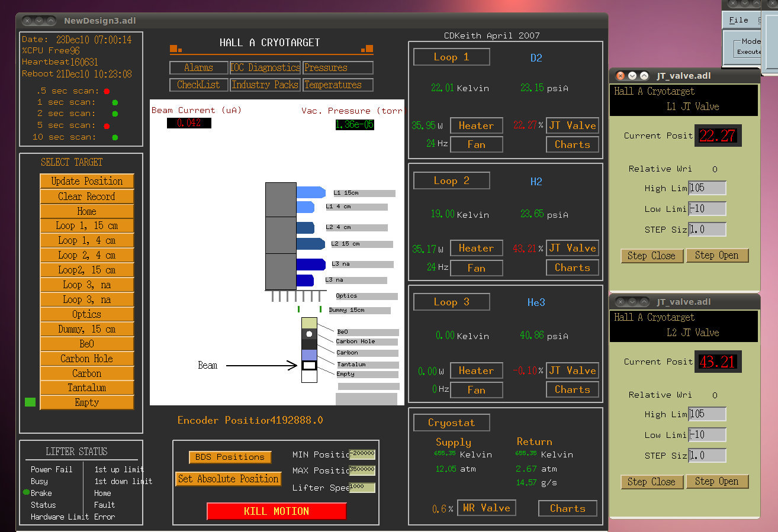Open Loop 1 Heater controls
Screen dimensions: 778x532
pyautogui.click(x=477, y=125)
